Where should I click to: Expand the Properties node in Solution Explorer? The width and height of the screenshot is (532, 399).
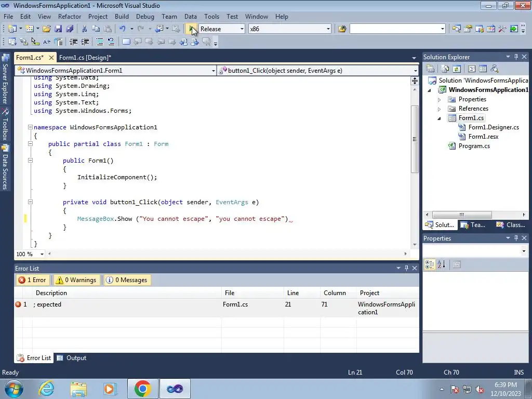point(439,100)
